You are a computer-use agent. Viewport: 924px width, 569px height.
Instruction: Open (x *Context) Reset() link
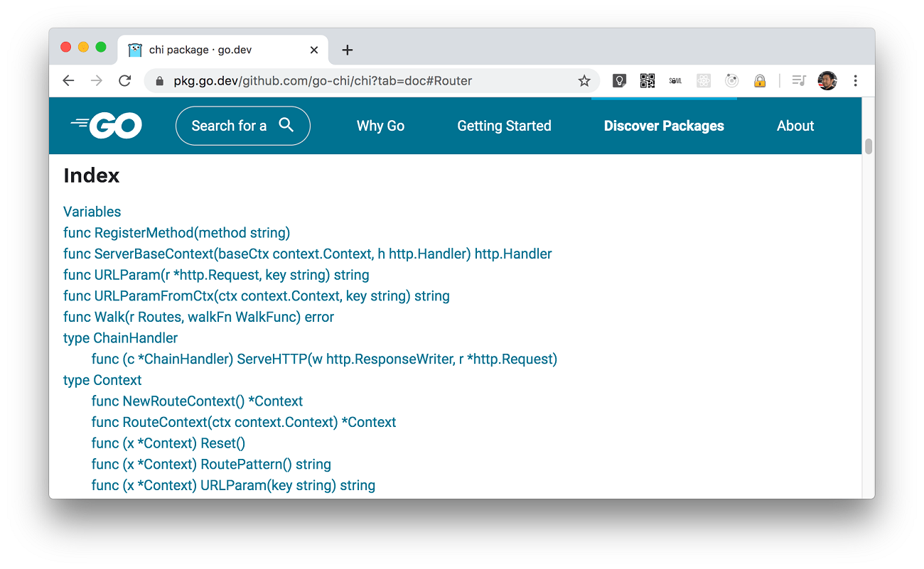168,443
